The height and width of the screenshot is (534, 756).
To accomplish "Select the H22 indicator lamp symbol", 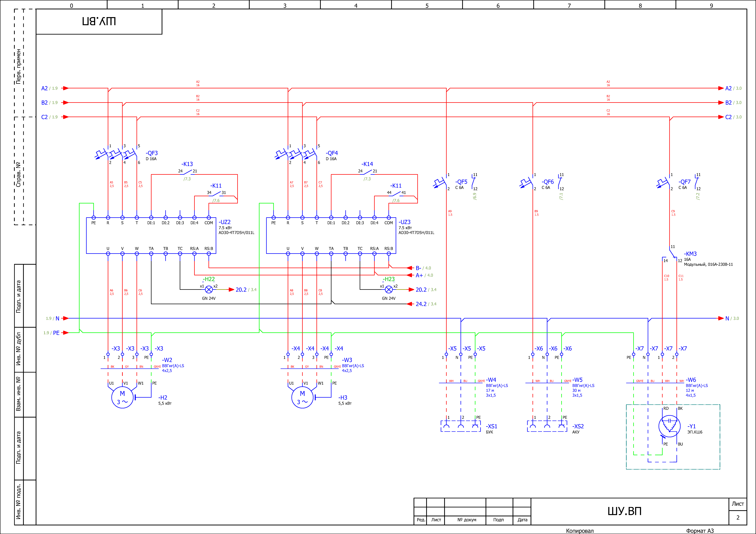I will (209, 290).
